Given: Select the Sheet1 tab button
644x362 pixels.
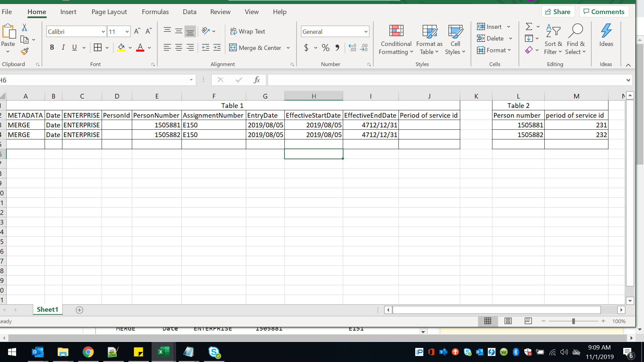Looking at the screenshot, I should coord(47,309).
